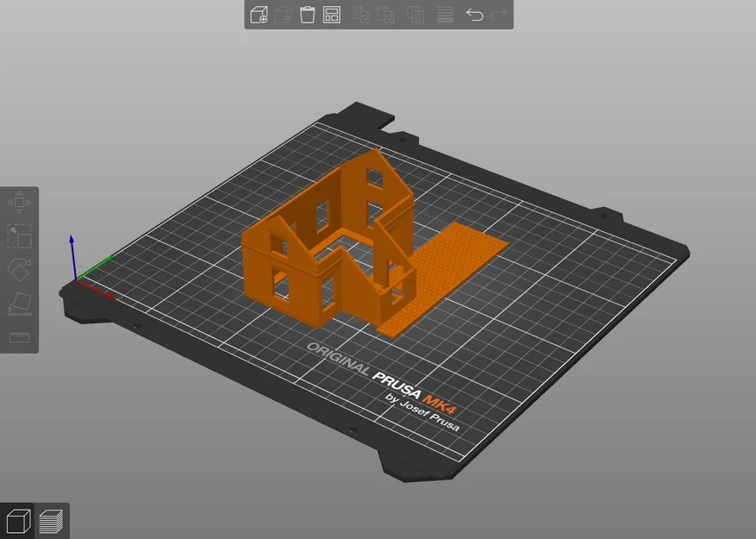Undo the last action

tap(475, 15)
